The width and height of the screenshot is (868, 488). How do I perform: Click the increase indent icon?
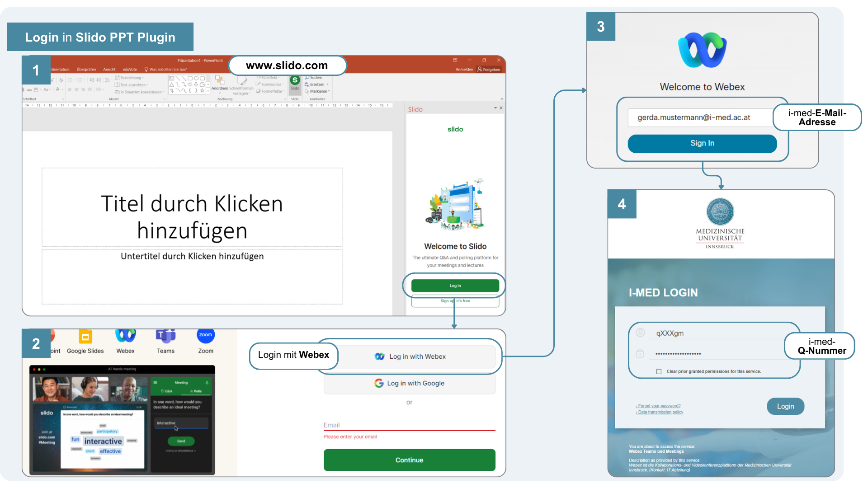(x=99, y=80)
